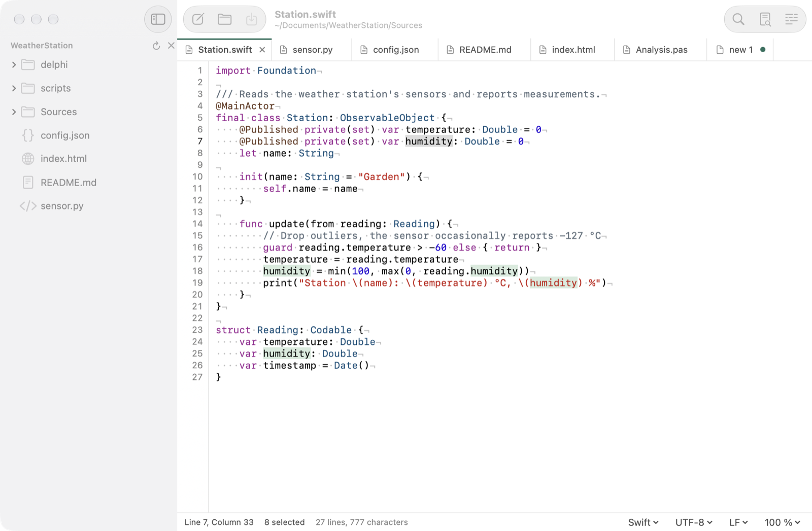Show the document outline list icon

pos(791,19)
